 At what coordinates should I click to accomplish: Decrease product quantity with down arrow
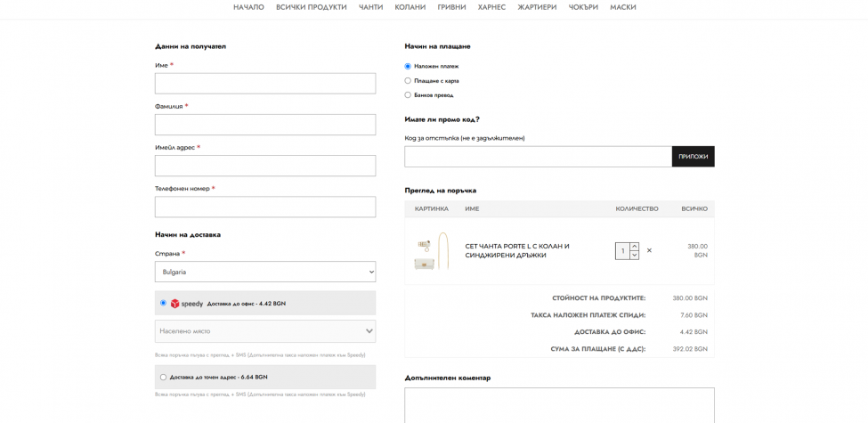pos(635,255)
